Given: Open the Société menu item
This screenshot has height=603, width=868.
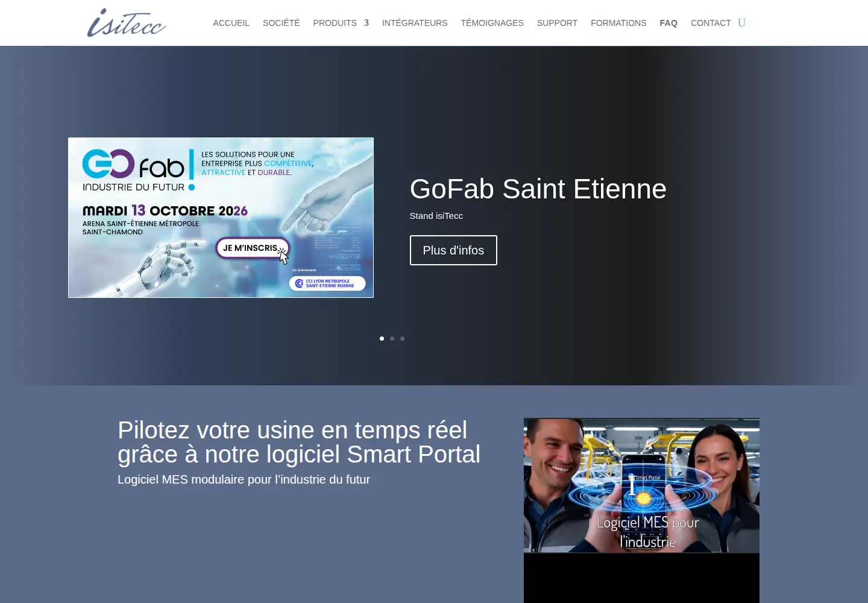Looking at the screenshot, I should (x=281, y=23).
